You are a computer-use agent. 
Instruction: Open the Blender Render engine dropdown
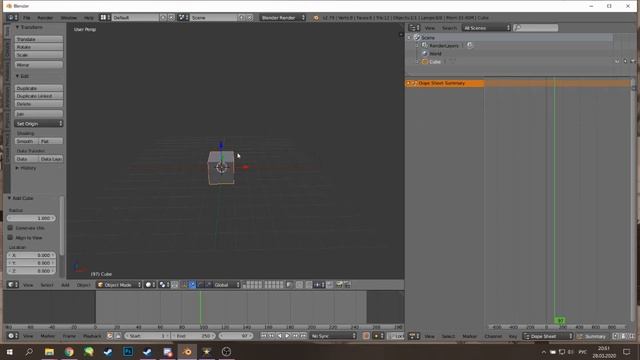(x=283, y=18)
